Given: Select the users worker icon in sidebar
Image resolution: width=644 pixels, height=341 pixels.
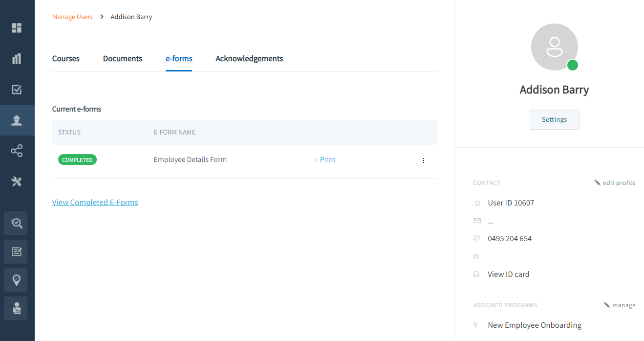Looking at the screenshot, I should [x=17, y=120].
